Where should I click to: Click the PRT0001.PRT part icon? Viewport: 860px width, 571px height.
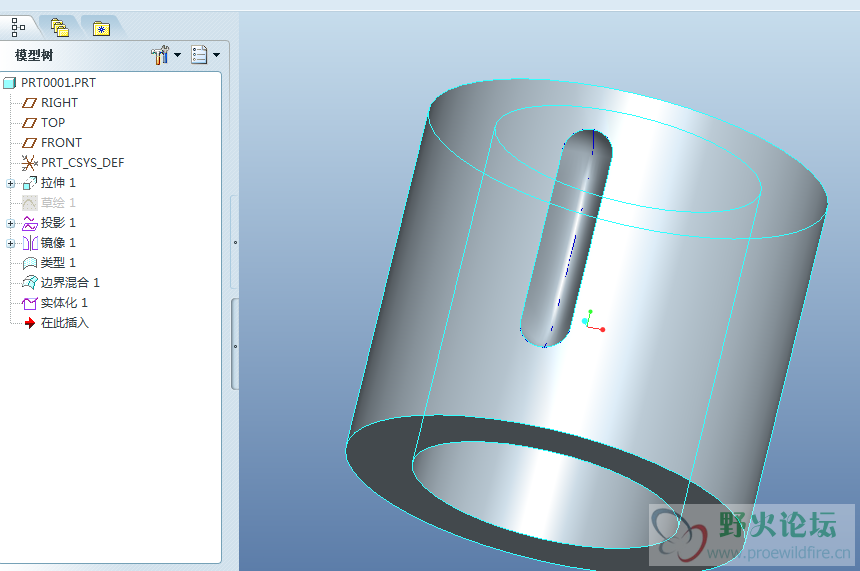(x=9, y=83)
